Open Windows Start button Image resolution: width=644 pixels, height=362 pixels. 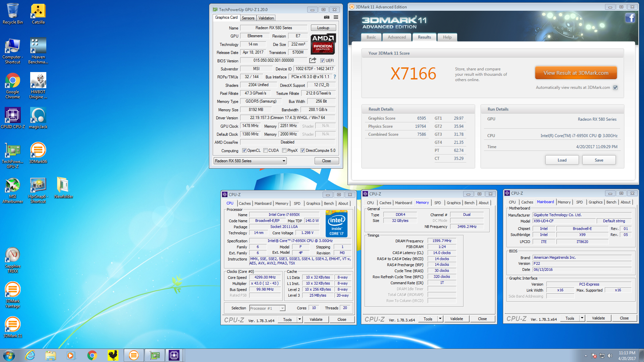click(9, 355)
